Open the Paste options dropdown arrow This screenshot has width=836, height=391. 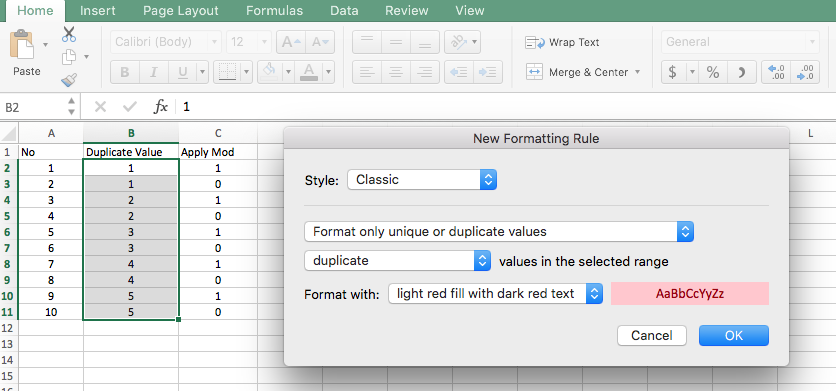(45, 44)
